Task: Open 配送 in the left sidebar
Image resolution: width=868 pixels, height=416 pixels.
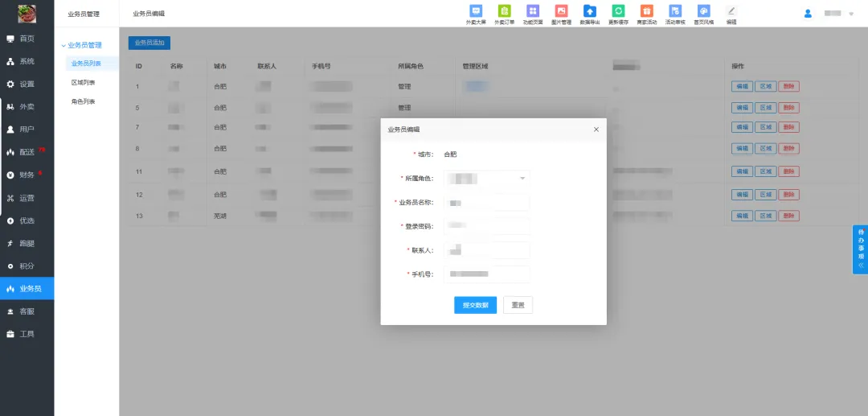Action: click(x=27, y=152)
